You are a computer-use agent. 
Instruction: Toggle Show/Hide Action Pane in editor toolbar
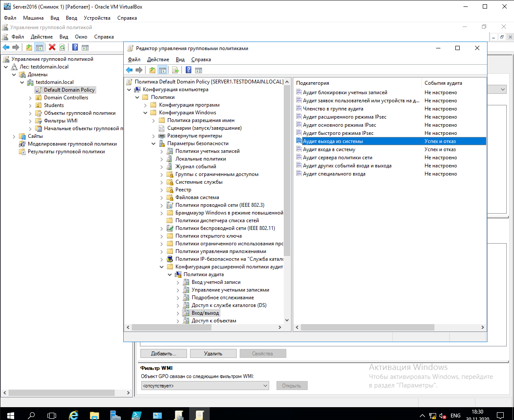pos(198,70)
